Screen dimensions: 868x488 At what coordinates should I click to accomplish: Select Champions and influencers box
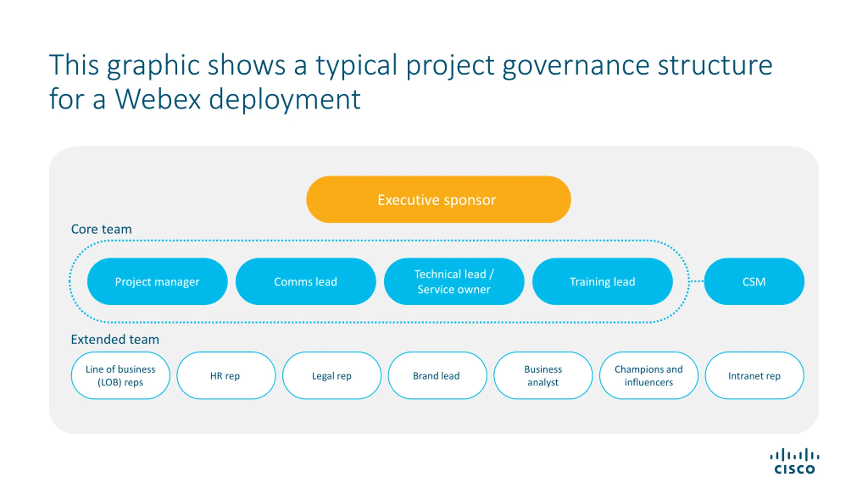click(x=649, y=375)
